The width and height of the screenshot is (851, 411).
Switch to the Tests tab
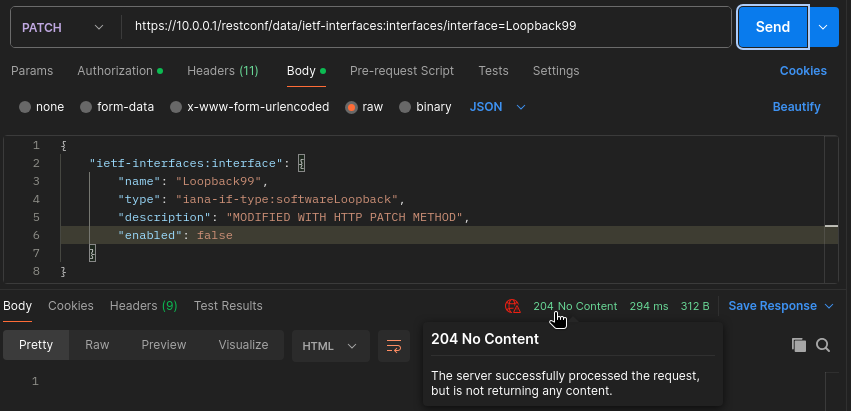(x=493, y=71)
